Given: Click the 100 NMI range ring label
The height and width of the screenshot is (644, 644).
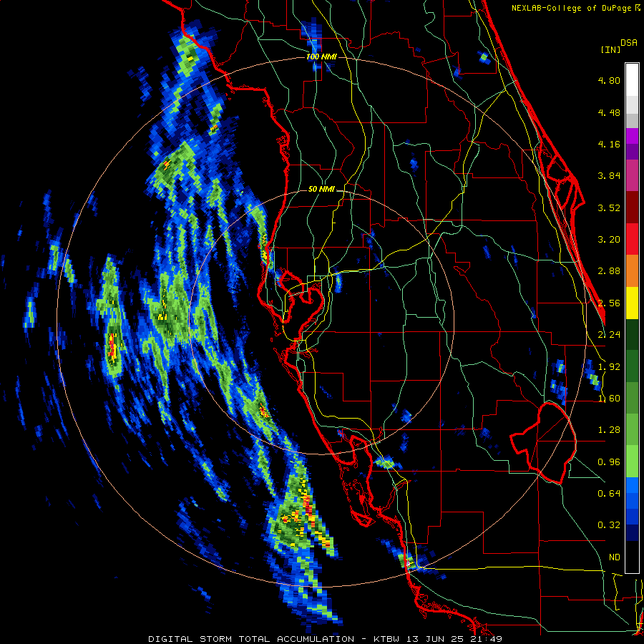Looking at the screenshot, I should pyautogui.click(x=321, y=57).
